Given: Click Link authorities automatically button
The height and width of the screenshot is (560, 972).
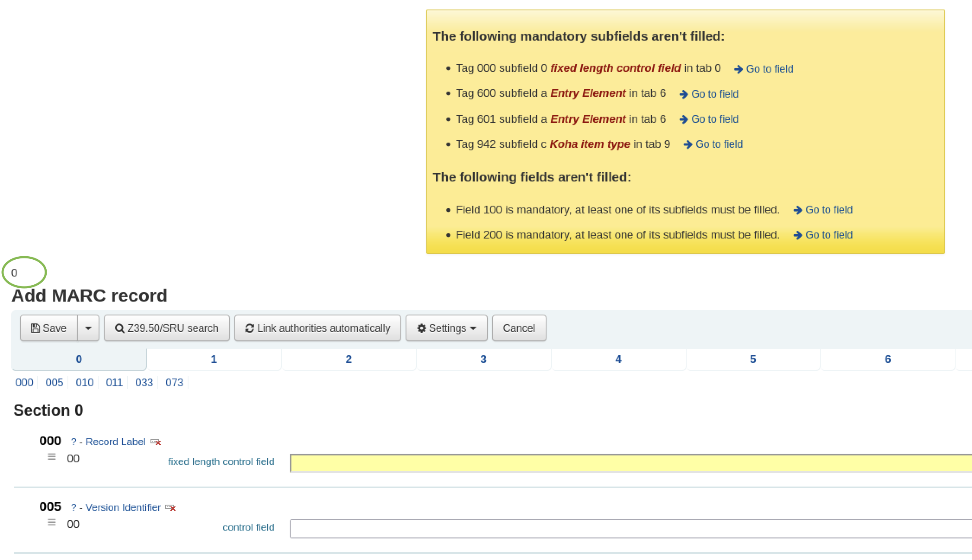Looking at the screenshot, I should click(318, 328).
